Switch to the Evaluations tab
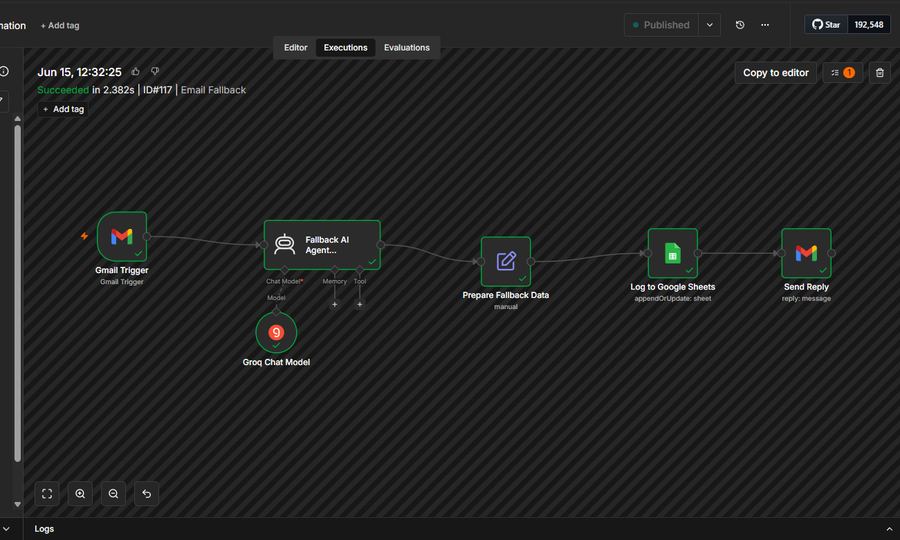900x540 pixels. [x=406, y=48]
